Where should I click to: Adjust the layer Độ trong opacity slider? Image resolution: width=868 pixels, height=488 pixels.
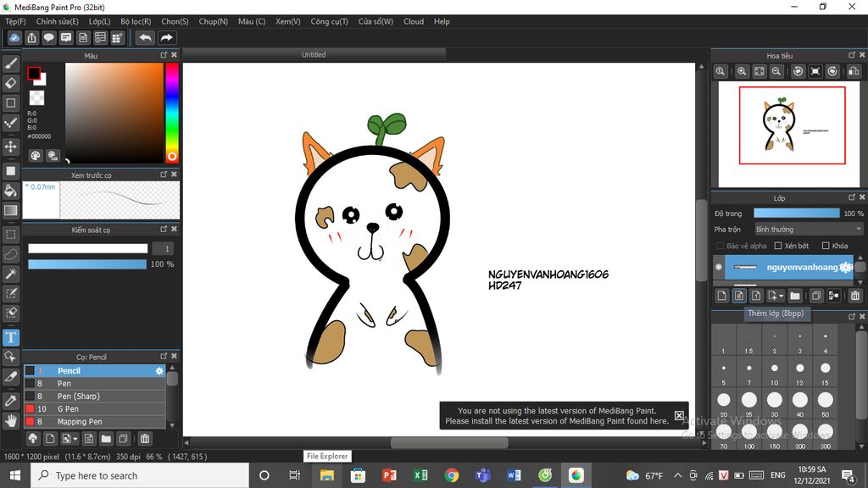point(797,213)
